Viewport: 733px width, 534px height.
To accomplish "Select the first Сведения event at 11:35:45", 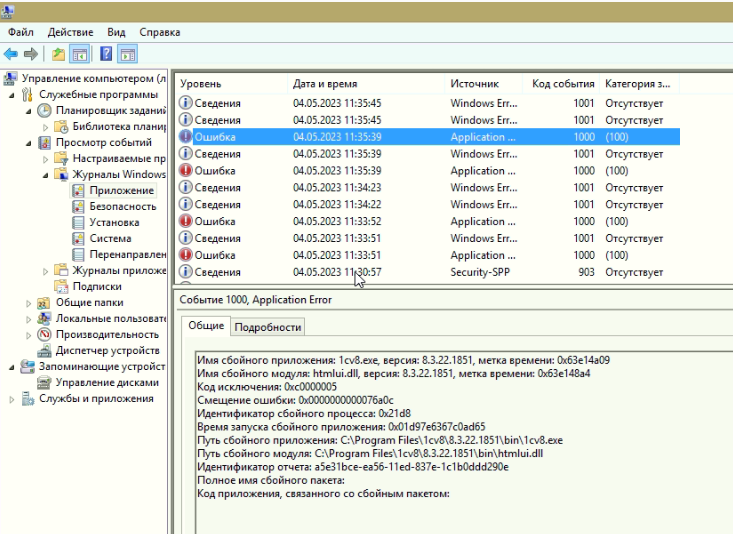I will click(428, 103).
